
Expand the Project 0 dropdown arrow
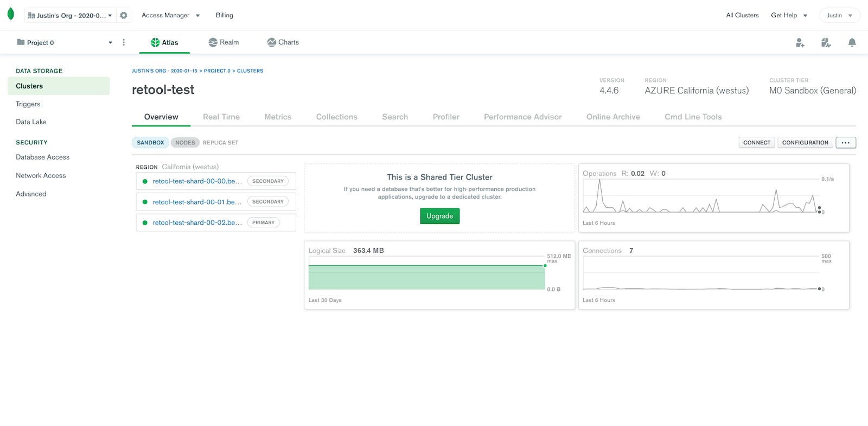pyautogui.click(x=110, y=42)
